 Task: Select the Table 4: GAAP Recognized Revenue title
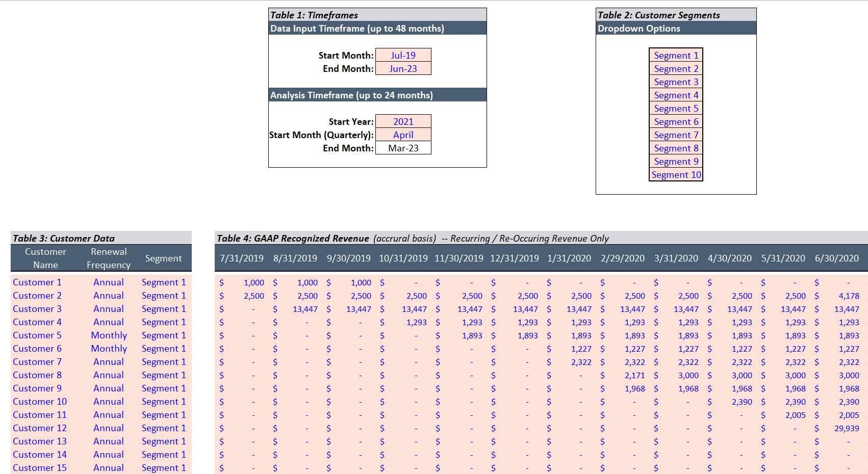pyautogui.click(x=293, y=238)
